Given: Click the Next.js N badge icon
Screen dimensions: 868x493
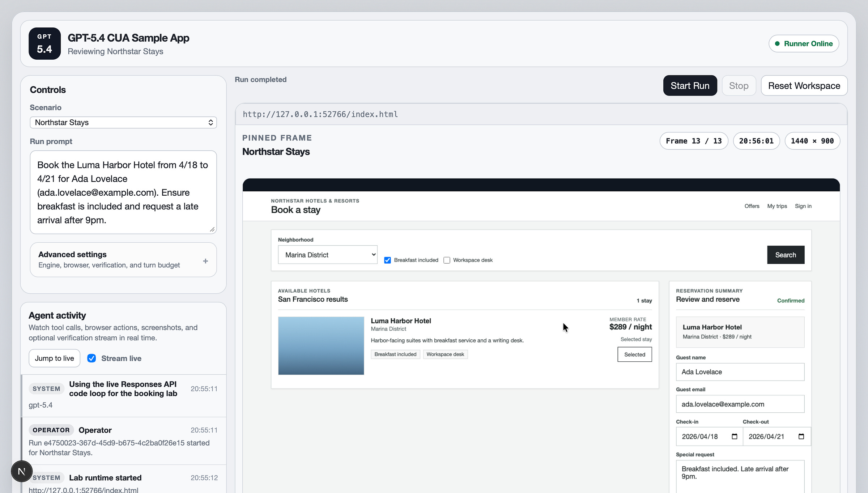Looking at the screenshot, I should click(22, 471).
